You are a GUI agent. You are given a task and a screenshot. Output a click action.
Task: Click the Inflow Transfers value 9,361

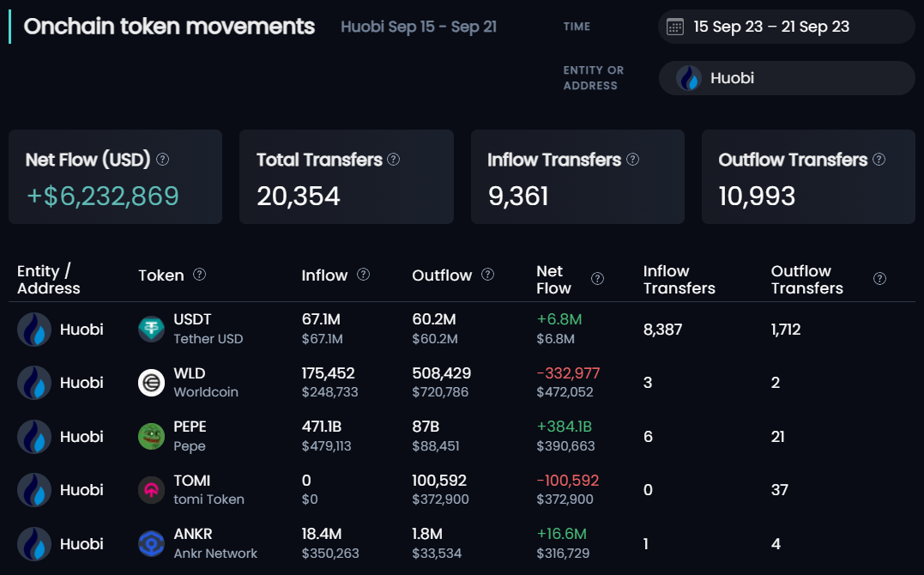tap(518, 196)
